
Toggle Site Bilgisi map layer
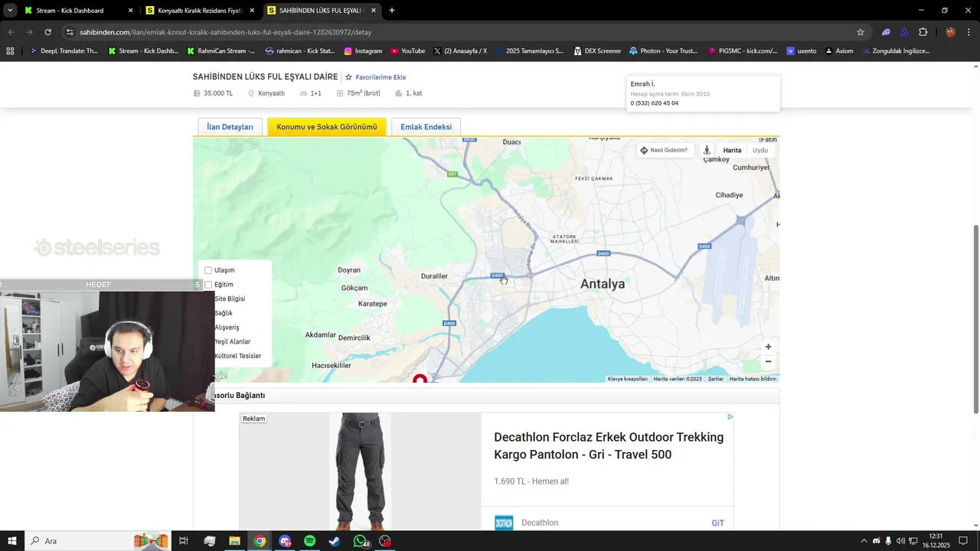point(230,298)
